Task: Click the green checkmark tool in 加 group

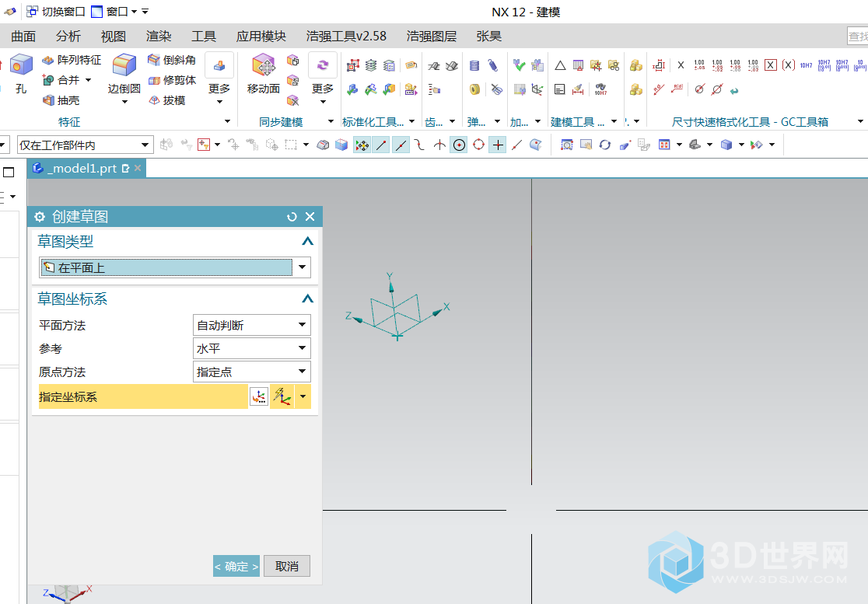Action: tap(520, 66)
